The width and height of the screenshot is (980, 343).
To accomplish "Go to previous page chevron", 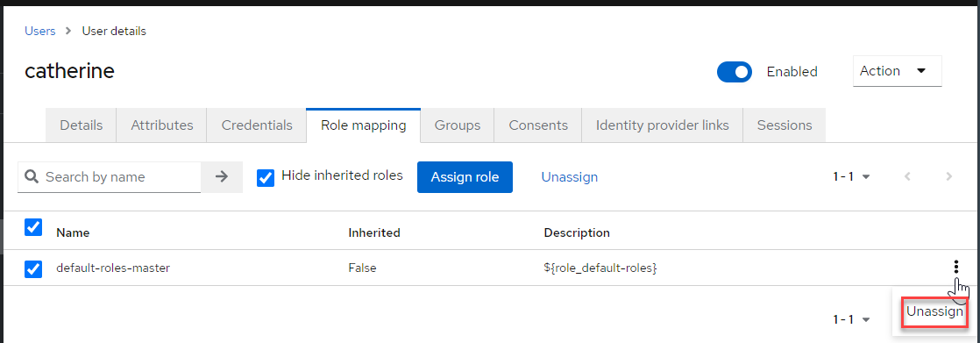I will pos(907,177).
